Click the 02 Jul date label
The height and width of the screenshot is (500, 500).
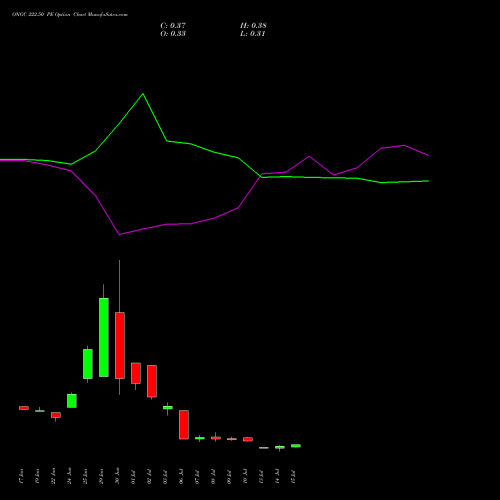pos(149,477)
